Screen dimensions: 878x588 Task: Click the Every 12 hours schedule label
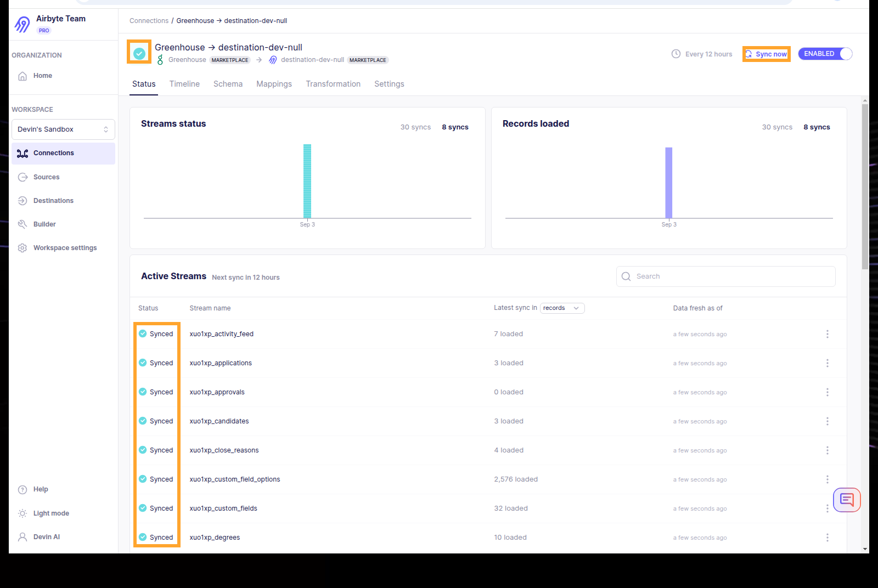point(708,54)
